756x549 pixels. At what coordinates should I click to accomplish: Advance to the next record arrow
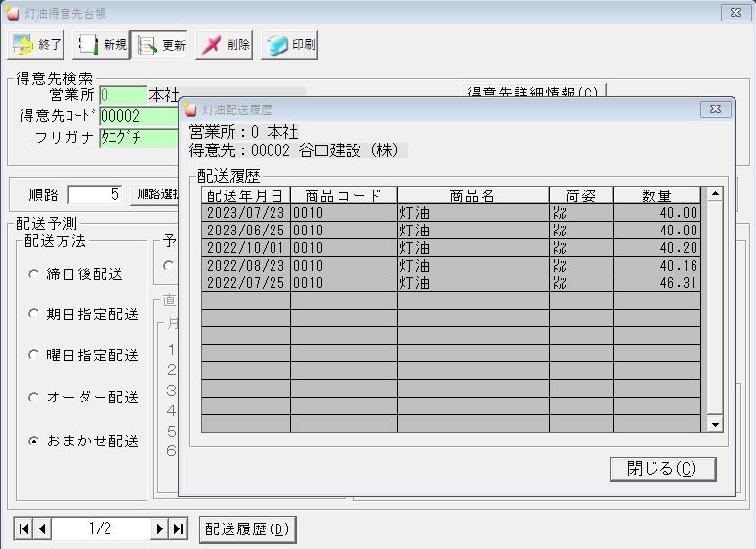click(x=159, y=528)
